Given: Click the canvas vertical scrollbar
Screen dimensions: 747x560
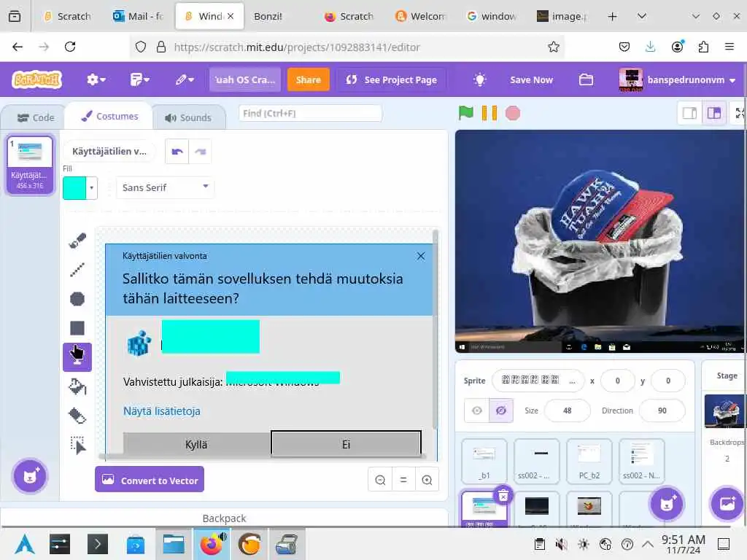Looking at the screenshot, I should (x=435, y=329).
